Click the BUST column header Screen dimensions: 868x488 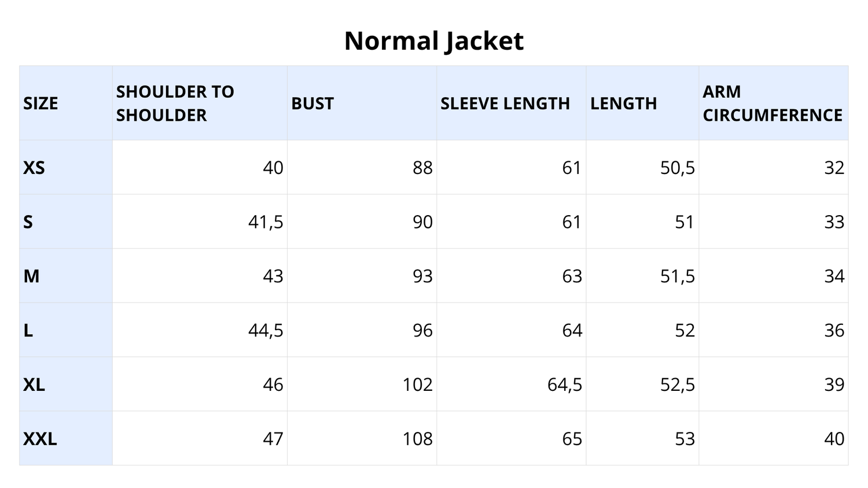pos(312,103)
